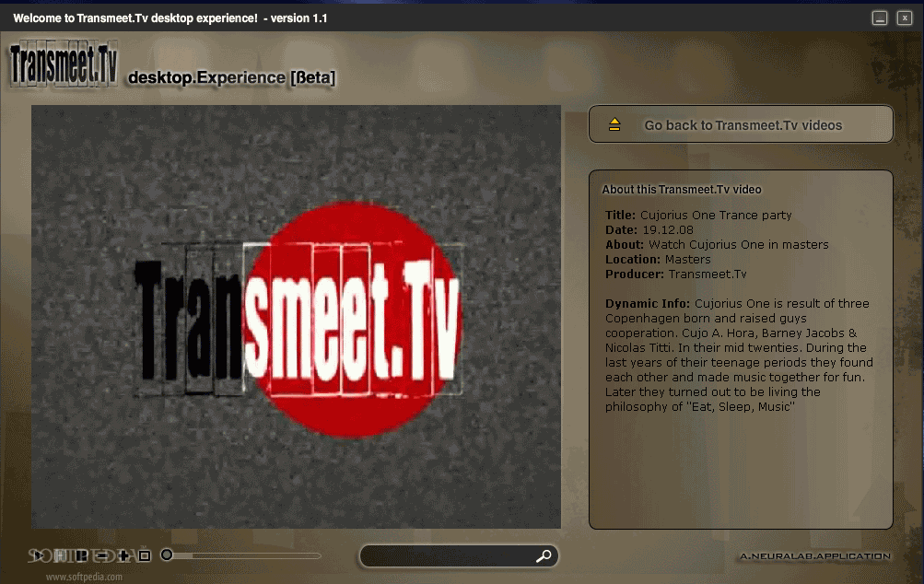This screenshot has height=584, width=924.
Task: Click the play button below the video
Action: [x=39, y=555]
